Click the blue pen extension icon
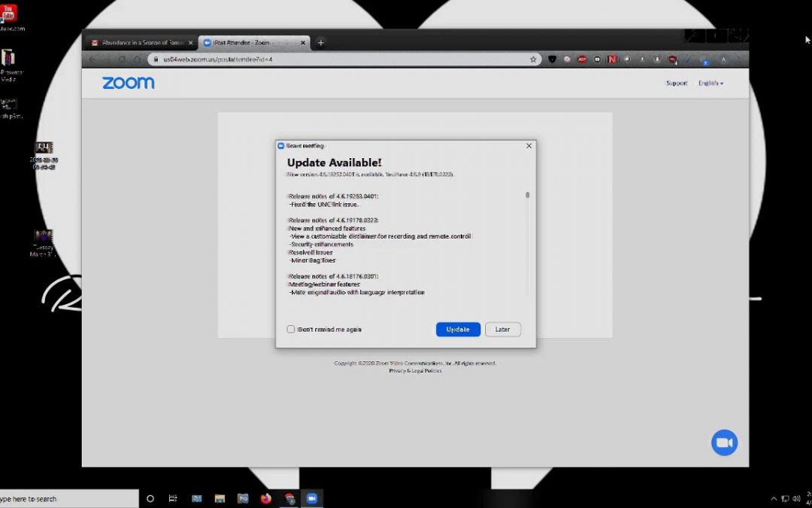Image resolution: width=812 pixels, height=508 pixels. [689, 59]
